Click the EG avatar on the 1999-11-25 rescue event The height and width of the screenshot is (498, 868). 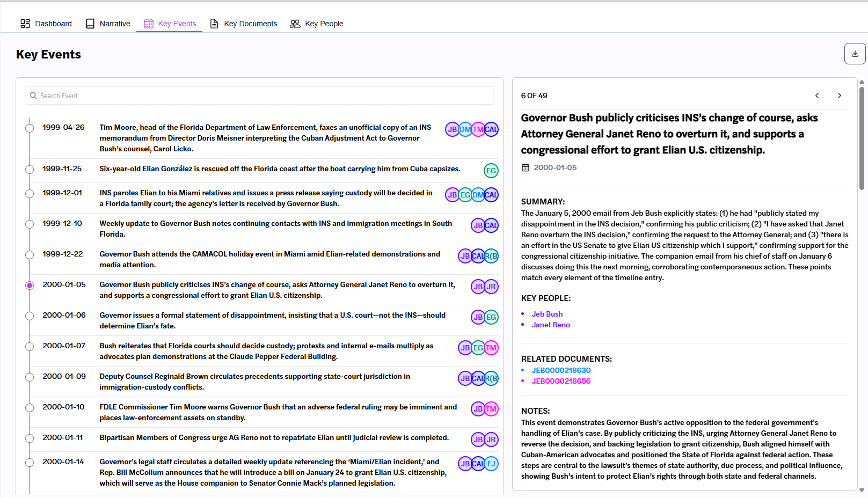click(491, 170)
